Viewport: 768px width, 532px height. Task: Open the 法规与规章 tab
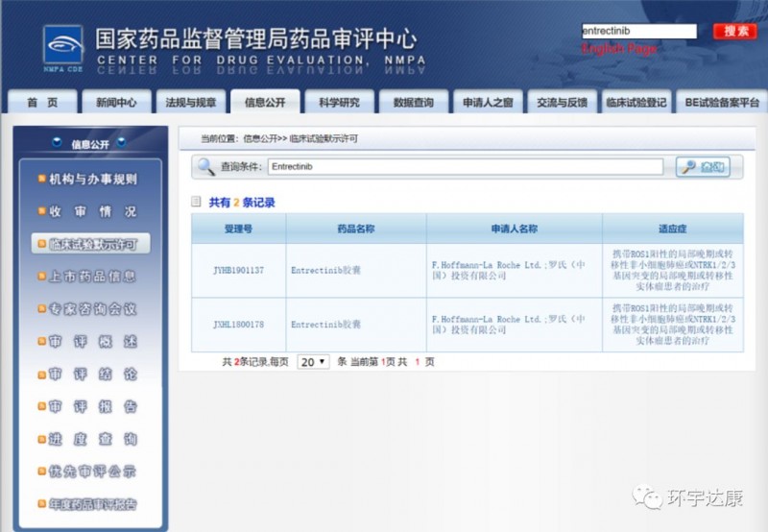(190, 102)
